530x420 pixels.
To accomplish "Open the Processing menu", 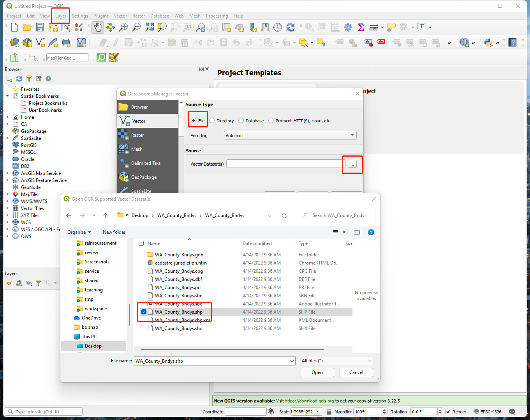I will pos(217,16).
